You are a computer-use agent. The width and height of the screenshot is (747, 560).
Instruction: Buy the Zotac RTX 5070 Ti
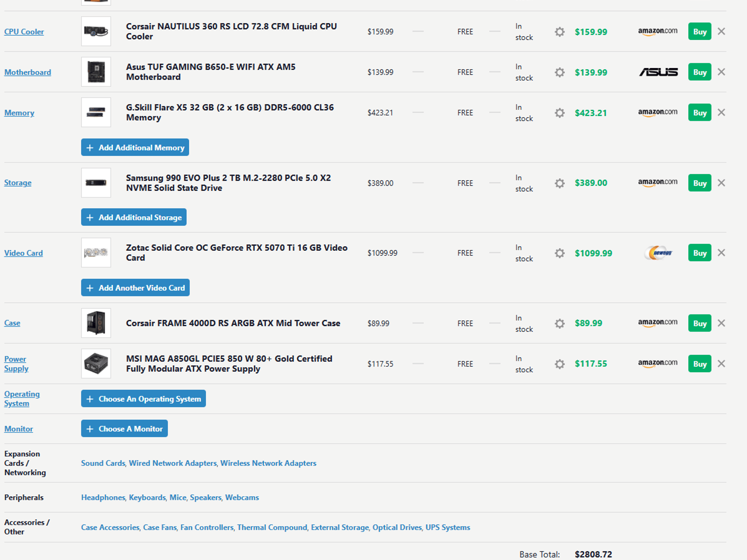click(700, 253)
